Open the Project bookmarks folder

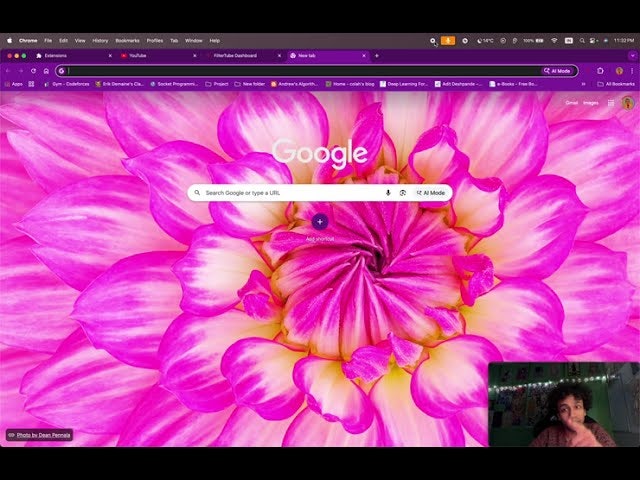click(217, 84)
